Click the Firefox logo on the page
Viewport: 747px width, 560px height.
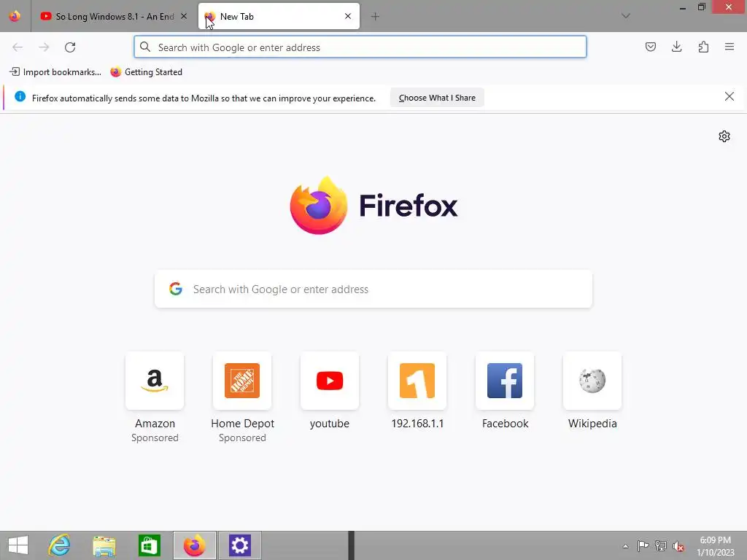tap(319, 205)
